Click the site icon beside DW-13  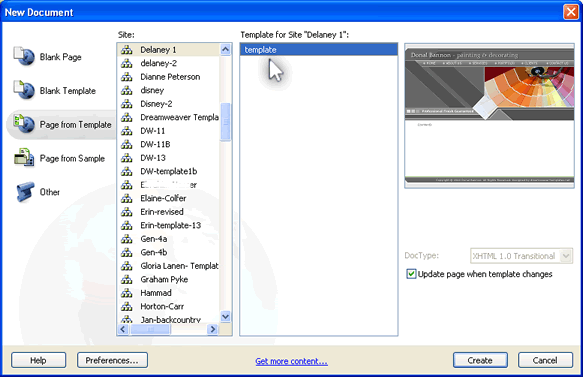[127, 158]
